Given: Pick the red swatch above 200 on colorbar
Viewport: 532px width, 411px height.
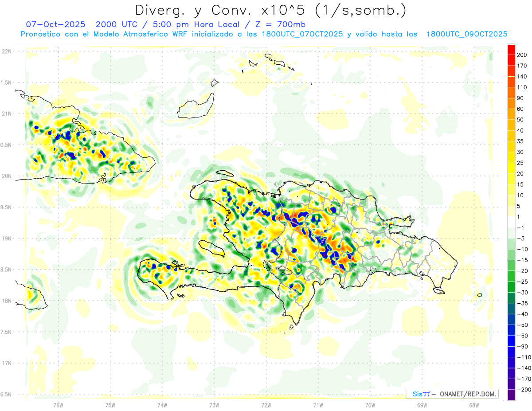Looking at the screenshot, I should click(x=511, y=50).
